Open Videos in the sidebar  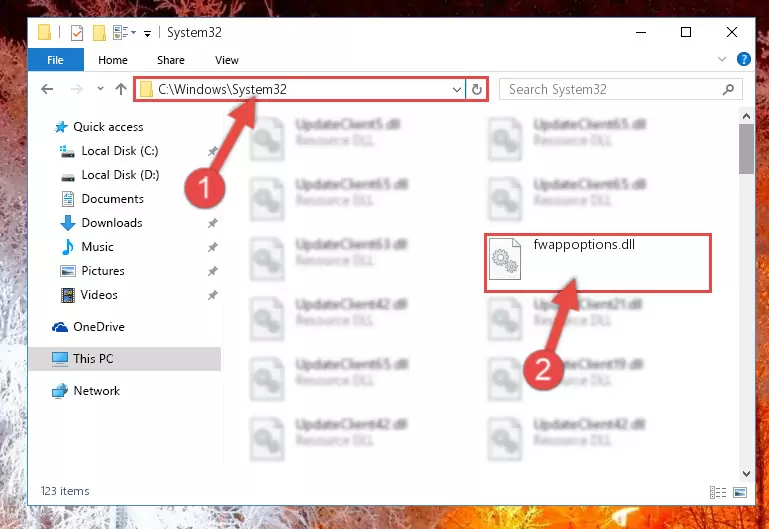(x=89, y=295)
